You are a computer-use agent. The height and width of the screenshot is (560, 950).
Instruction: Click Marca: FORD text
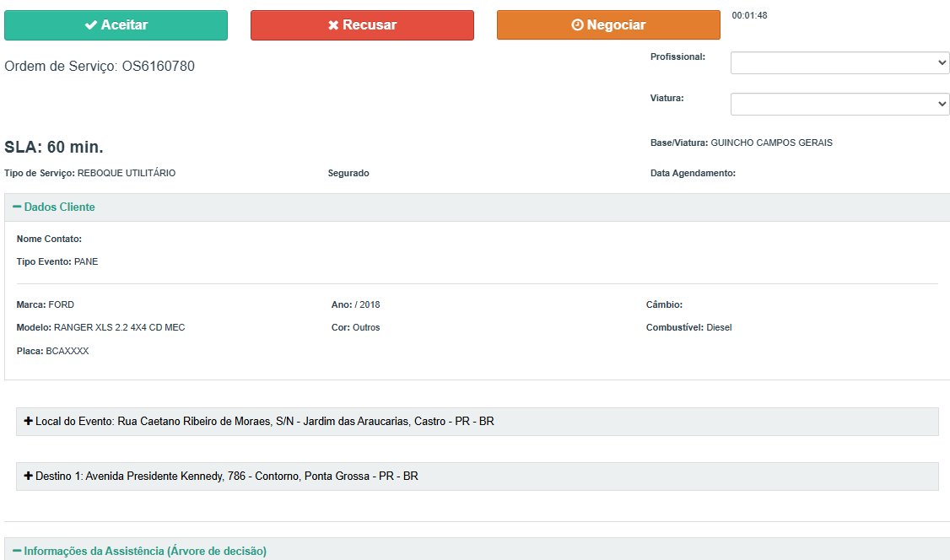46,304
